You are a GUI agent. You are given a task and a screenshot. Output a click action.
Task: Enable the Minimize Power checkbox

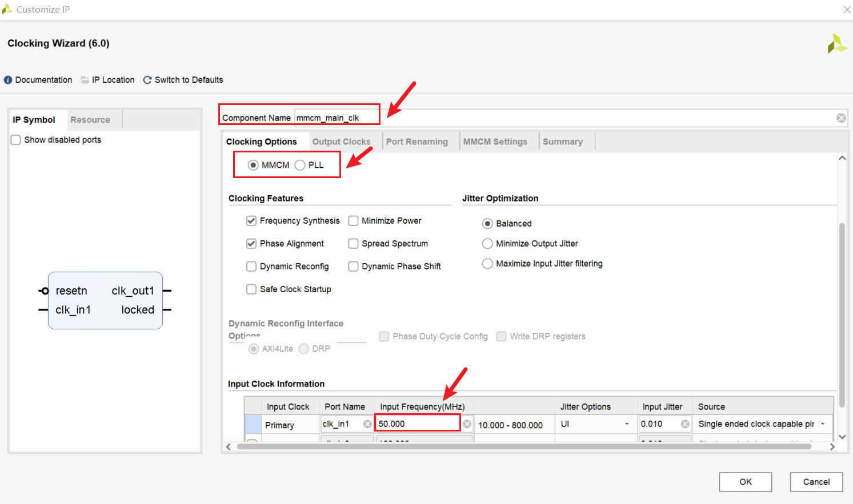coord(353,221)
